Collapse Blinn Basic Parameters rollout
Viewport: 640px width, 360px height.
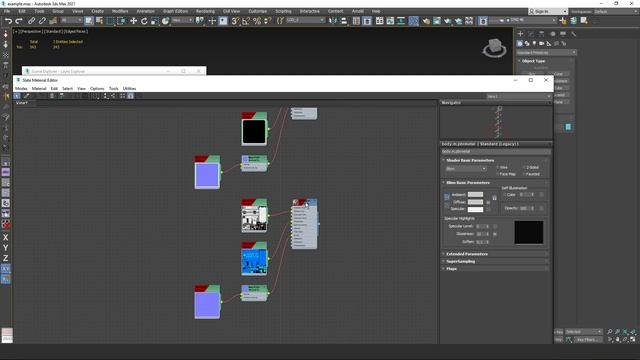click(x=495, y=182)
